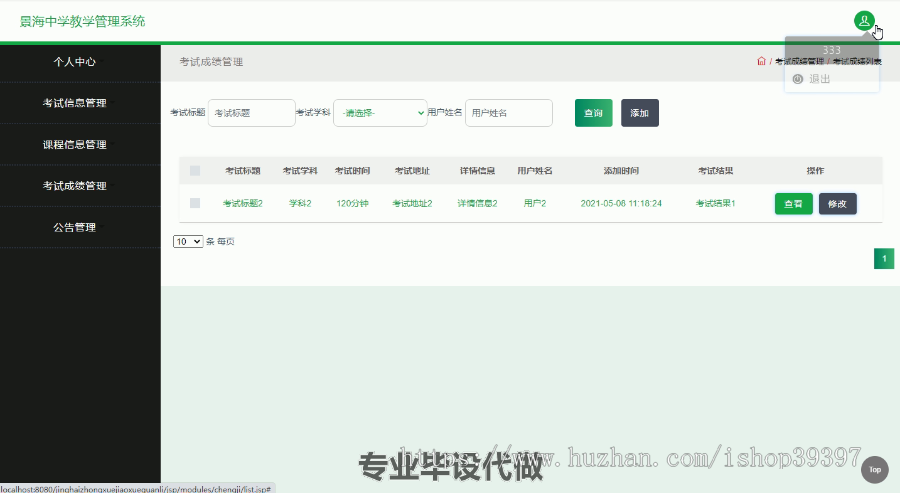Click the power icon beside 退出
The image size is (900, 493).
(798, 79)
